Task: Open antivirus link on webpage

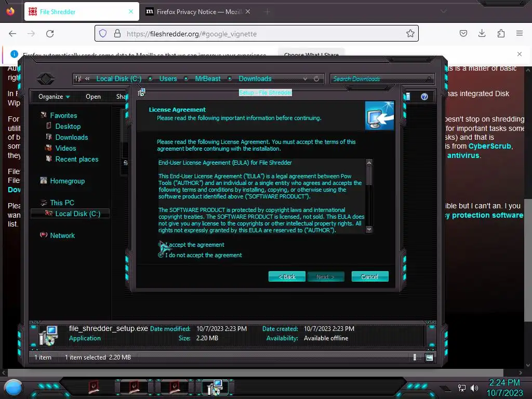Action: tap(463, 155)
